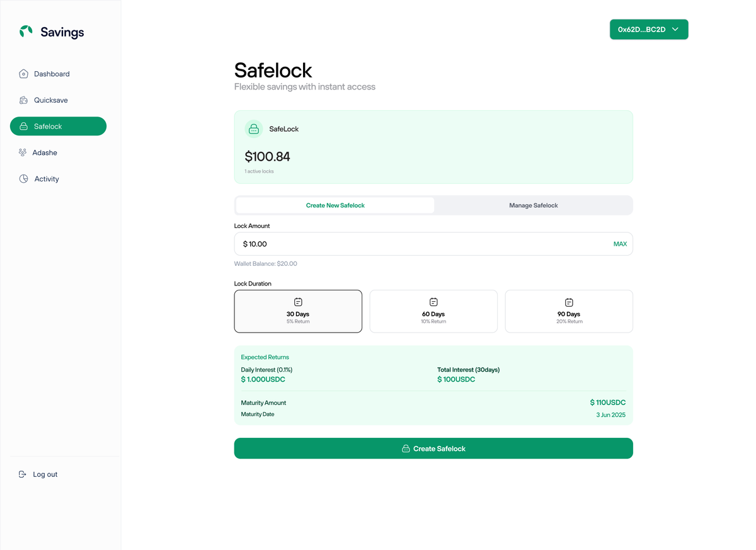Click the 'Total Interest (30days)' label

click(x=469, y=370)
